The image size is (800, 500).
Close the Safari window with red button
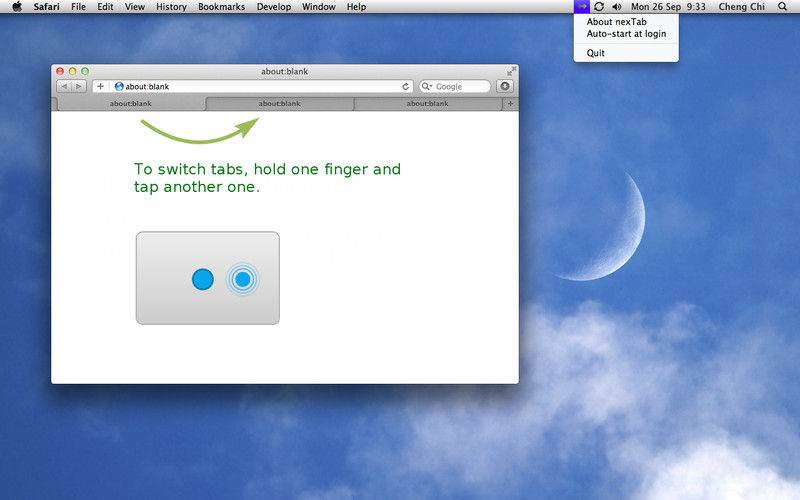tap(60, 71)
